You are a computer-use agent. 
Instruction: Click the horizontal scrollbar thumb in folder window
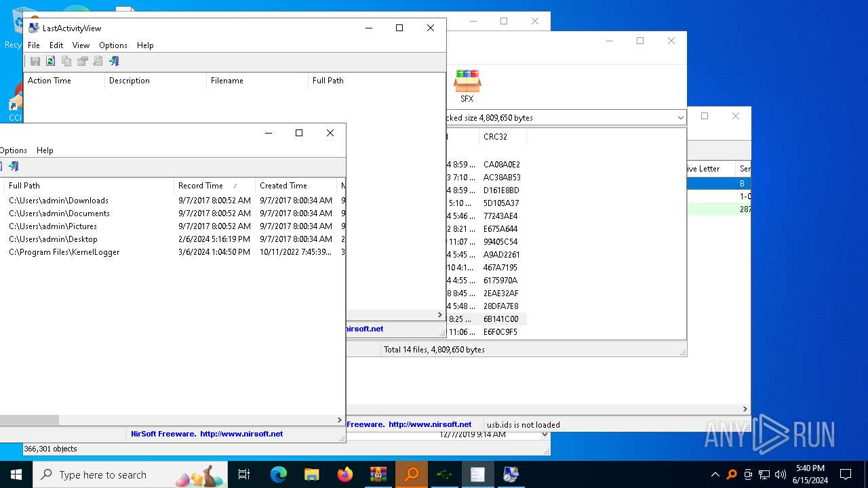29,420
